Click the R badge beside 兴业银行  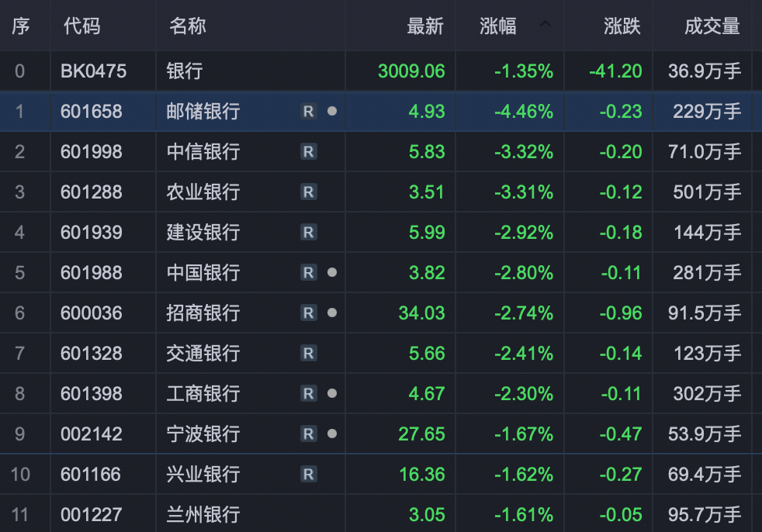point(309,475)
